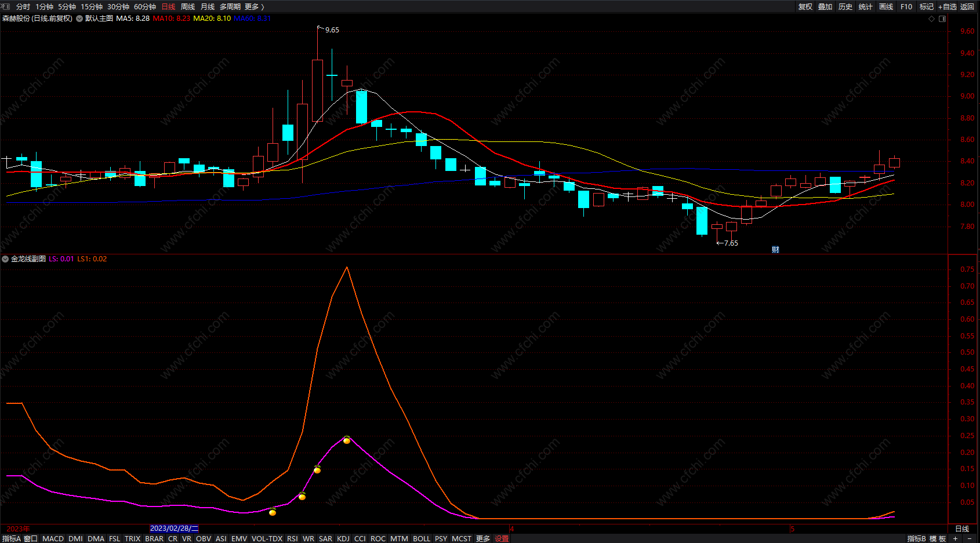Click the 财 financial marker on chart
Image resolution: width=980 pixels, height=543 pixels.
[x=775, y=250]
